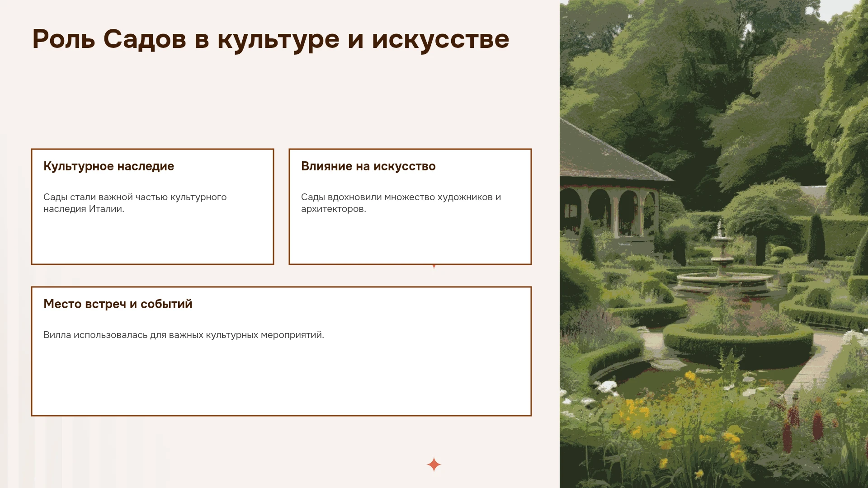Select the 'Культурное наследие' heading
The width and height of the screenshot is (868, 488).
[x=108, y=166]
